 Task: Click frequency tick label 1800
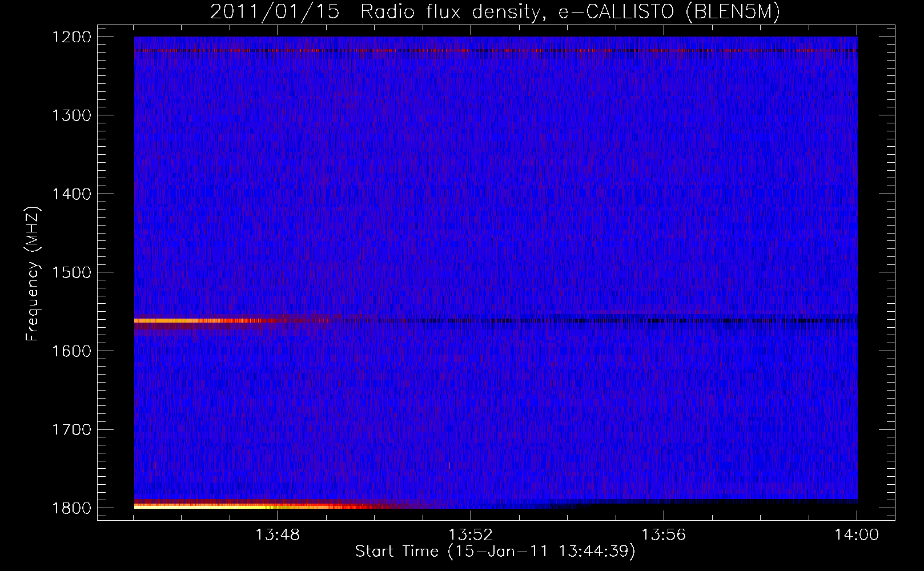71,508
